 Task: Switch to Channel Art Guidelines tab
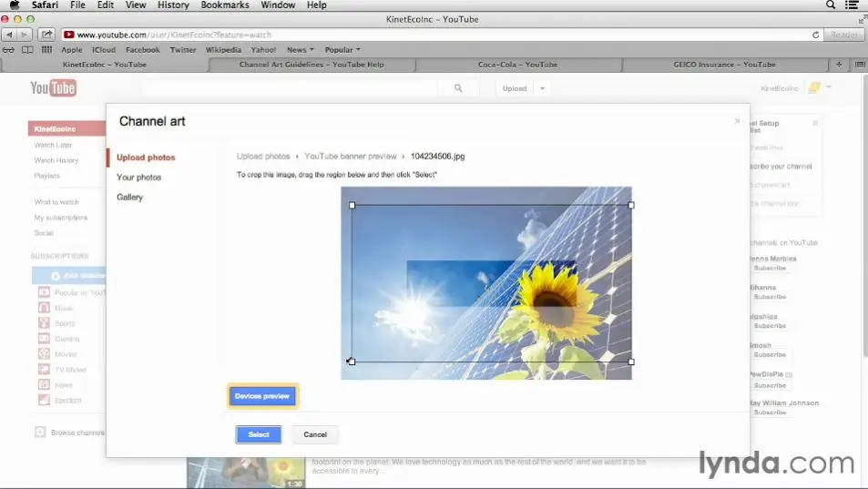pos(311,65)
